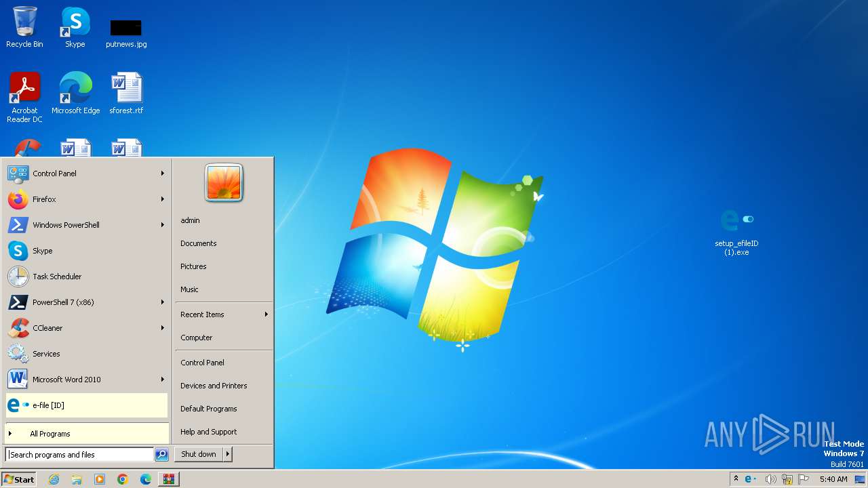Open Microsoft Edge from the taskbar
Screen dimensions: 868x488
[146, 479]
